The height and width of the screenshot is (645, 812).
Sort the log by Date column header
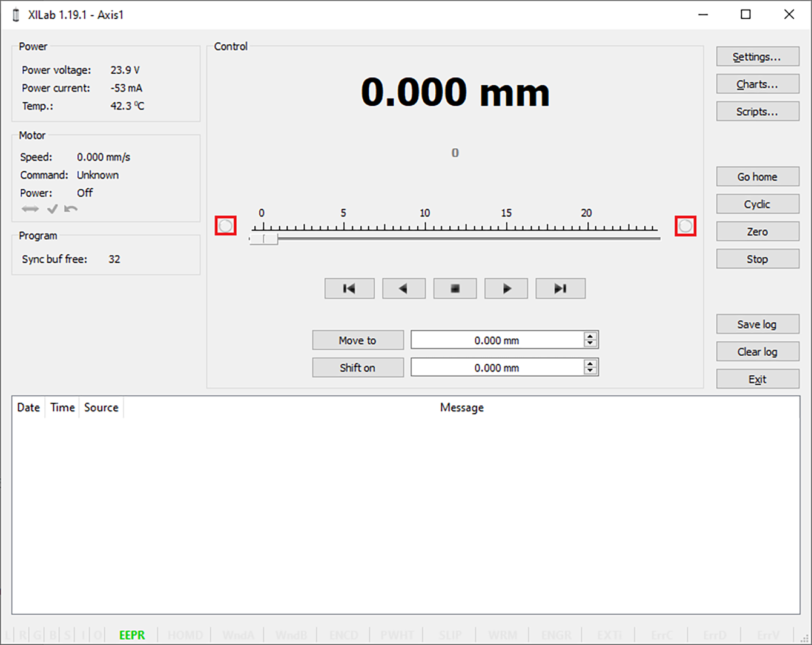28,407
